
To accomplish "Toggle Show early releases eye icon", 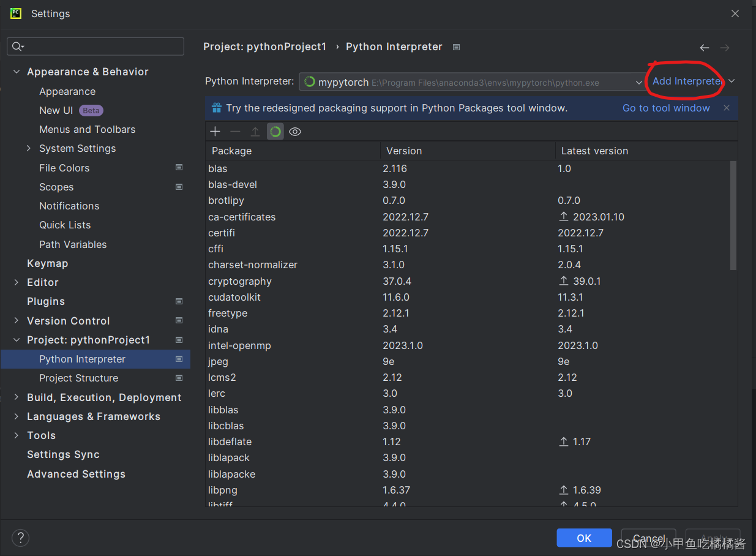I will tap(295, 132).
